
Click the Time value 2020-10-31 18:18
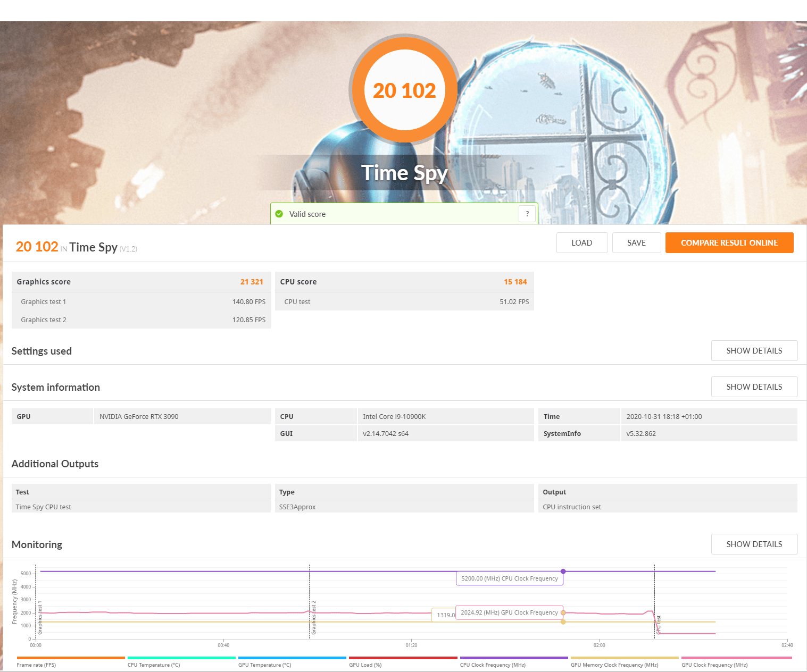coord(664,416)
